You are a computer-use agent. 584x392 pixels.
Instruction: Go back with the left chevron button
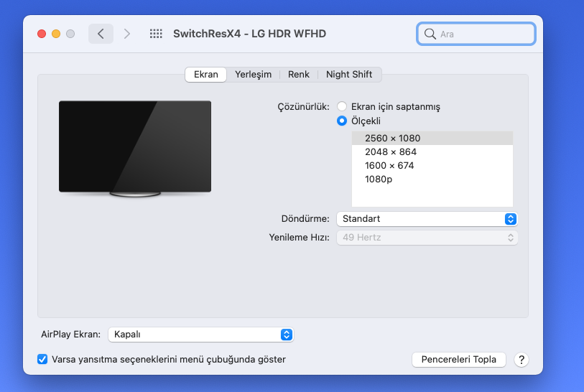101,34
